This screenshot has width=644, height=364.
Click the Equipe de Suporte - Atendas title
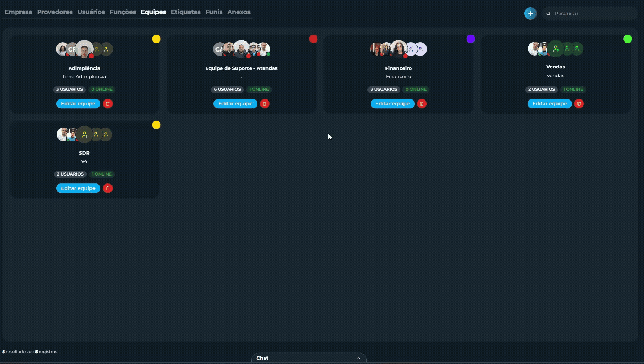coord(241,68)
